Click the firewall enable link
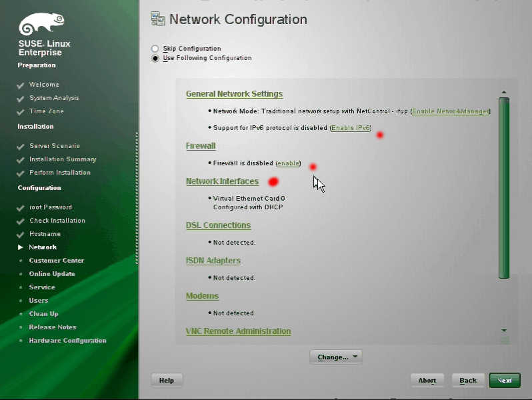This screenshot has height=400, width=532. (288, 163)
